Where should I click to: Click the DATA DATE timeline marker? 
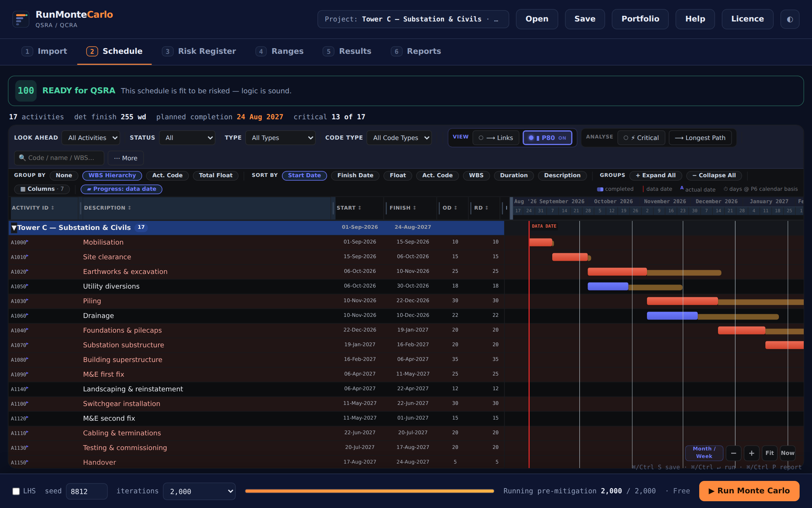click(544, 226)
